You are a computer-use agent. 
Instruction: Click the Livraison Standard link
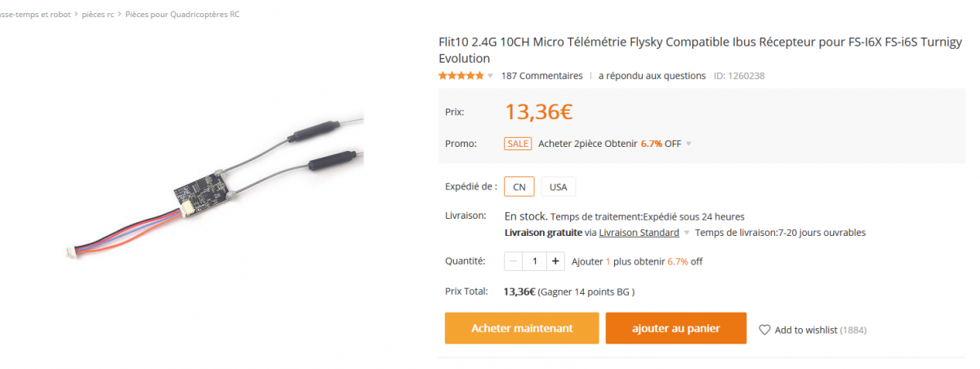[639, 233]
